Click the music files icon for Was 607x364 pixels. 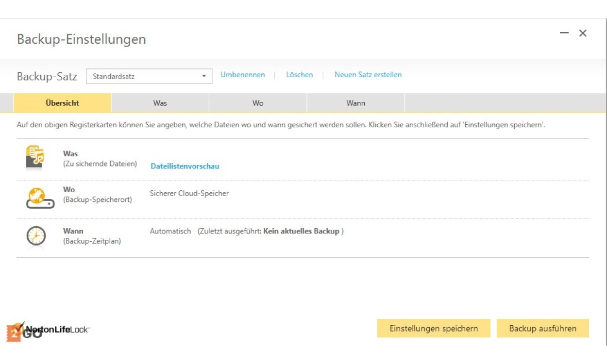(35, 158)
